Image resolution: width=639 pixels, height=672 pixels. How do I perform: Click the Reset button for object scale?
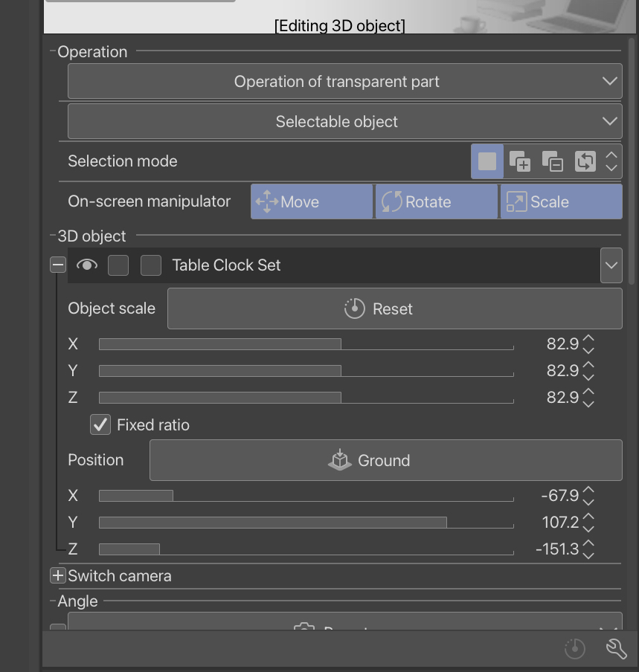tap(394, 308)
